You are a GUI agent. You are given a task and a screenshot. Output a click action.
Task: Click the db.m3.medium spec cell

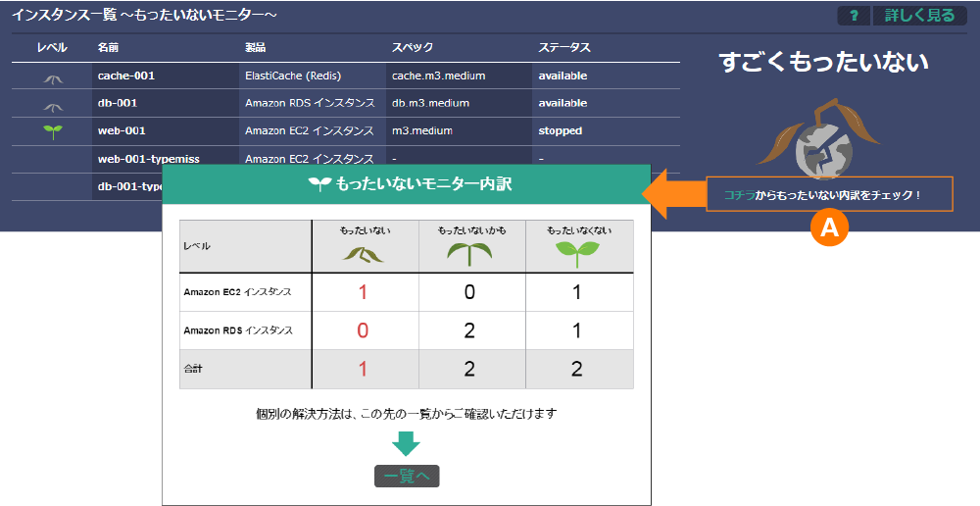click(x=430, y=103)
